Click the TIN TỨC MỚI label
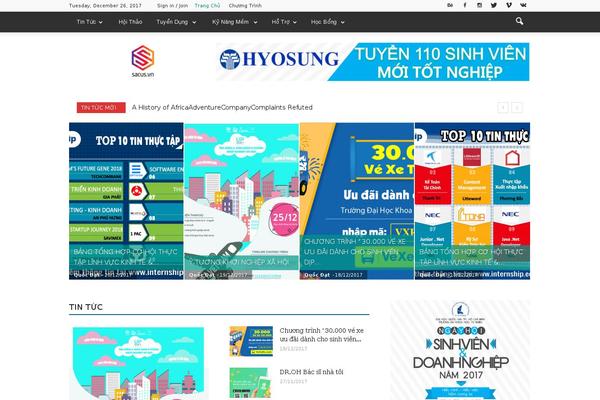This screenshot has width=600, height=400. (101, 108)
